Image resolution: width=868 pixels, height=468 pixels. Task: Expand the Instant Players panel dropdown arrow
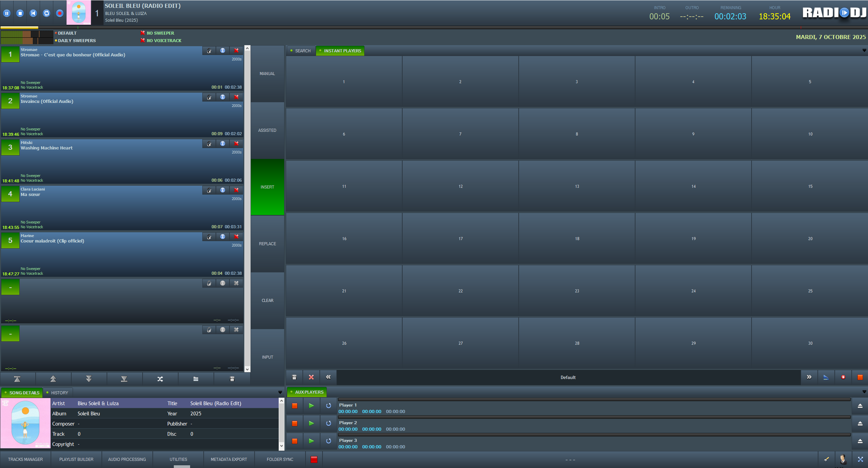click(x=864, y=51)
